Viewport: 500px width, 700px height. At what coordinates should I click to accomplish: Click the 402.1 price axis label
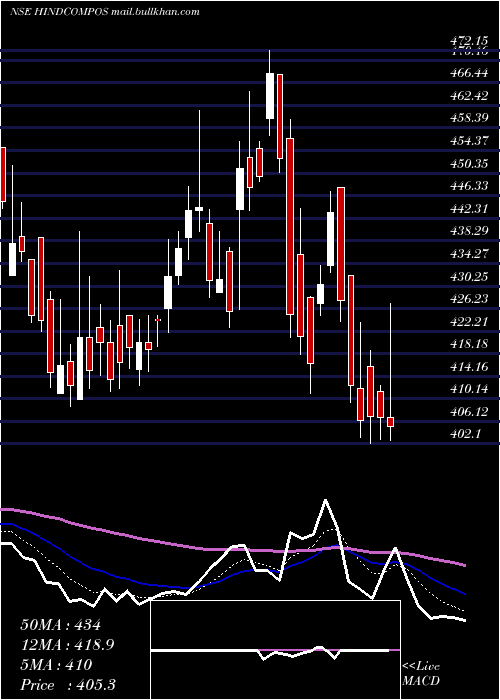click(x=466, y=435)
